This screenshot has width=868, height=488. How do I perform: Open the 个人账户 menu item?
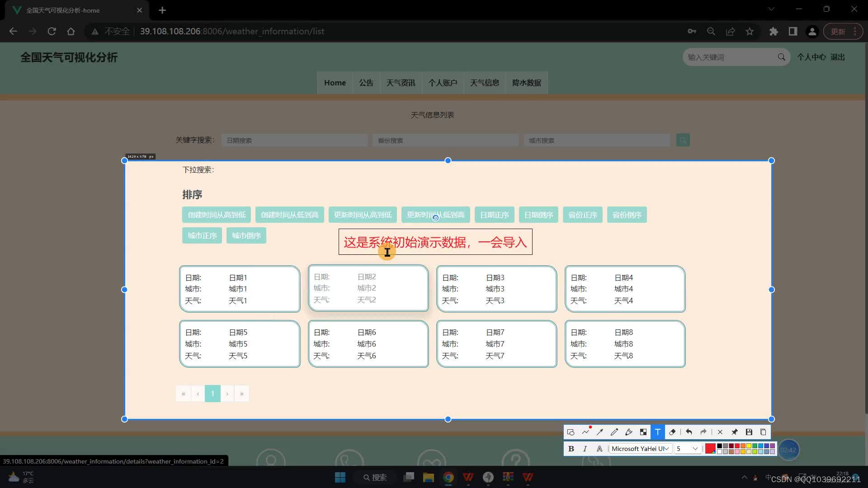point(443,83)
